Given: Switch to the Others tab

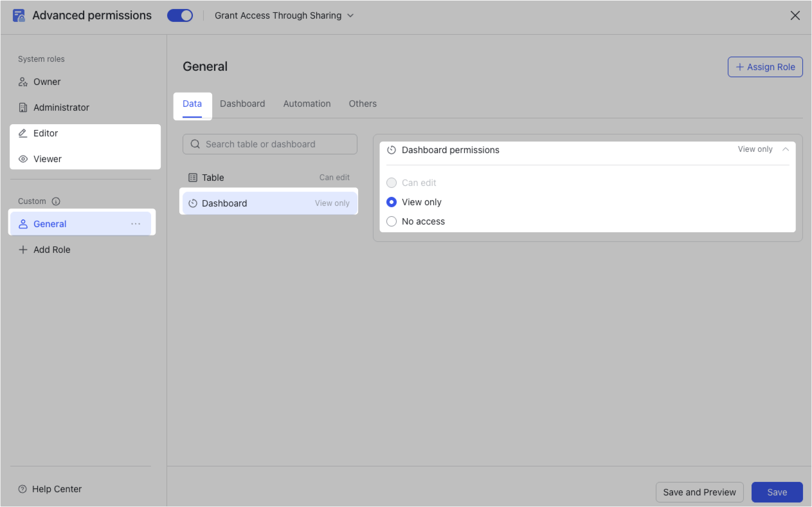Looking at the screenshot, I should (x=363, y=104).
